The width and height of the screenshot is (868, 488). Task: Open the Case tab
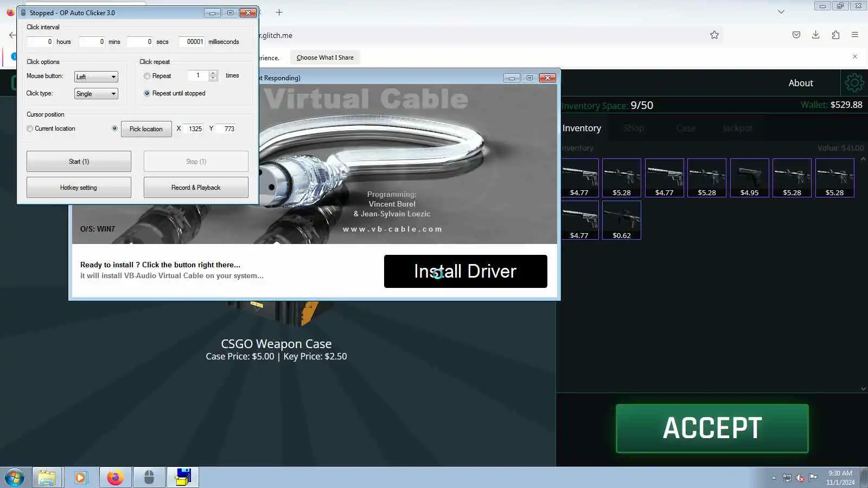[x=686, y=128]
